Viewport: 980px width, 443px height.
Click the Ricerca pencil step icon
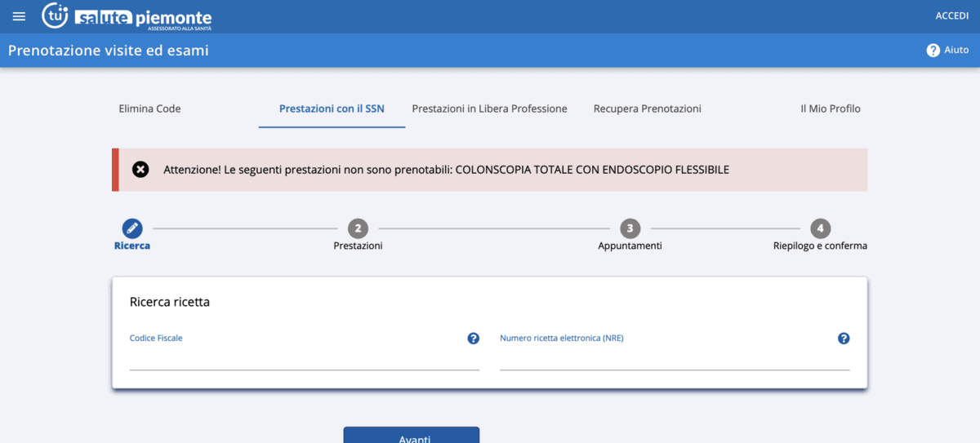click(132, 228)
